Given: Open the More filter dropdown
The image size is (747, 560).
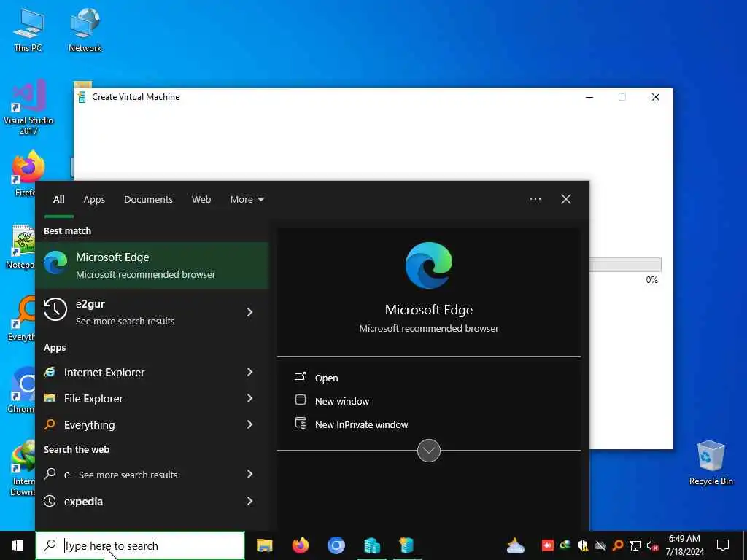Looking at the screenshot, I should (x=247, y=200).
